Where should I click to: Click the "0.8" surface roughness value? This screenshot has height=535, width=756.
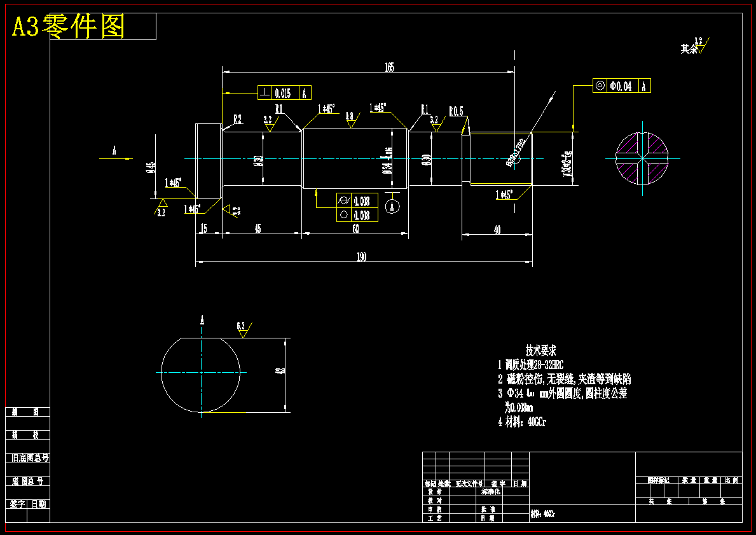[x=350, y=116]
